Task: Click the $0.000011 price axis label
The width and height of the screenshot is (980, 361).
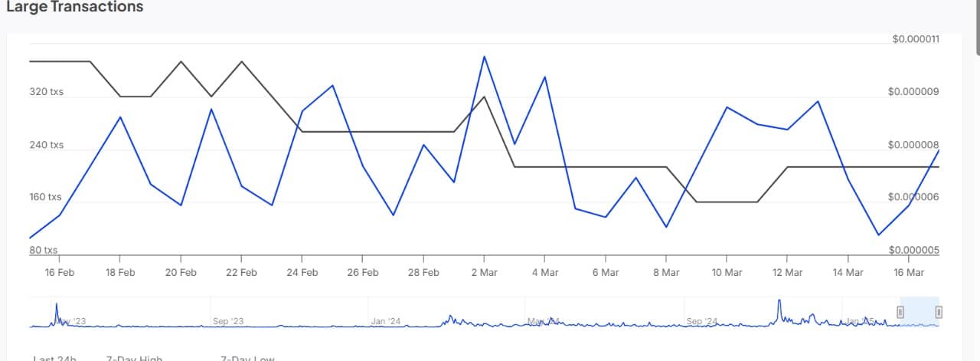Action: (916, 39)
